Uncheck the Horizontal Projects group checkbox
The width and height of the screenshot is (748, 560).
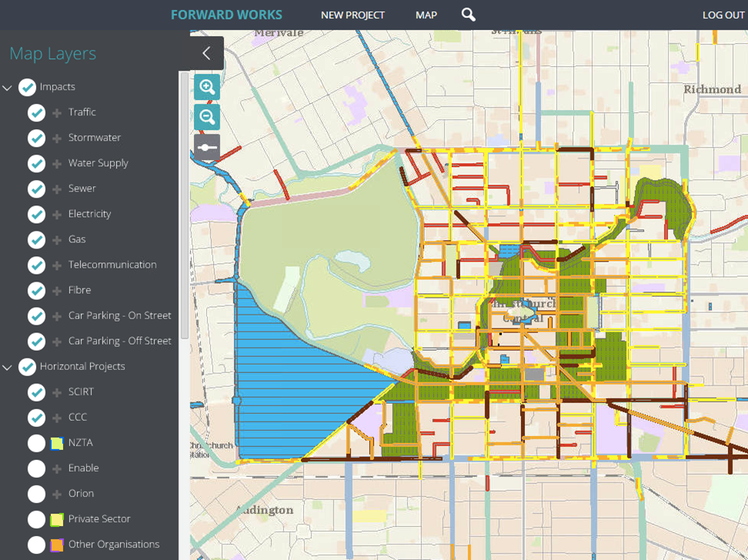tap(27, 367)
